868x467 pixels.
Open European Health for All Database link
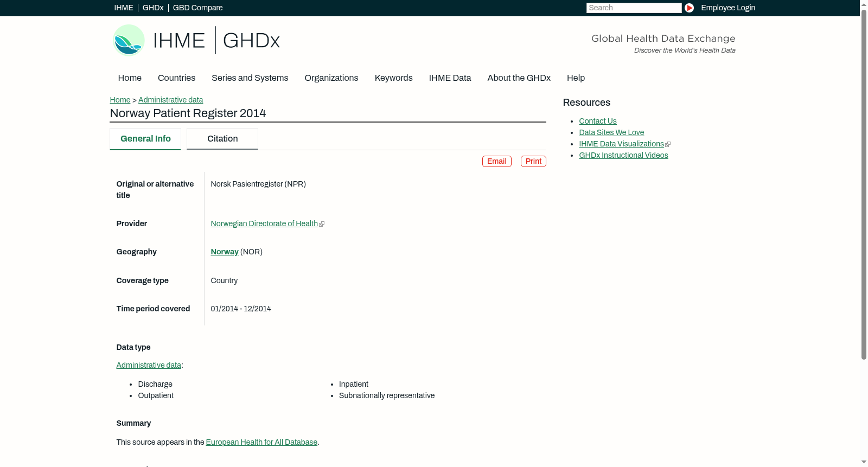(x=261, y=442)
